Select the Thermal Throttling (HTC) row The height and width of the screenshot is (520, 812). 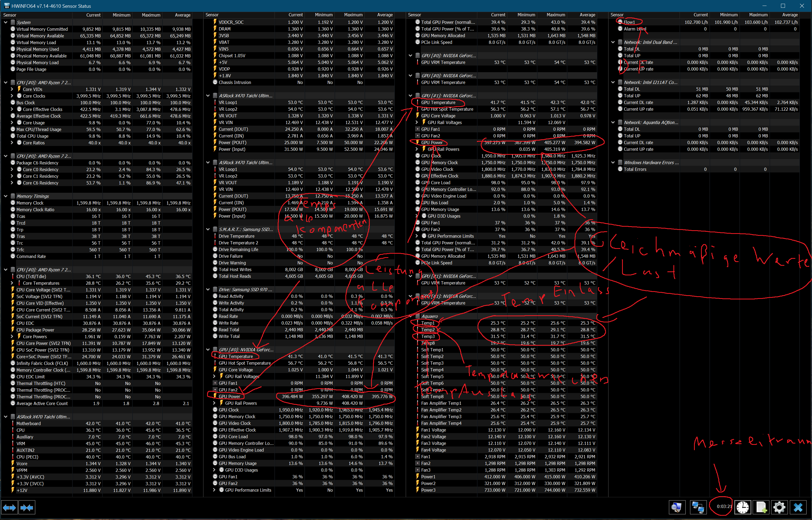[x=41, y=384]
